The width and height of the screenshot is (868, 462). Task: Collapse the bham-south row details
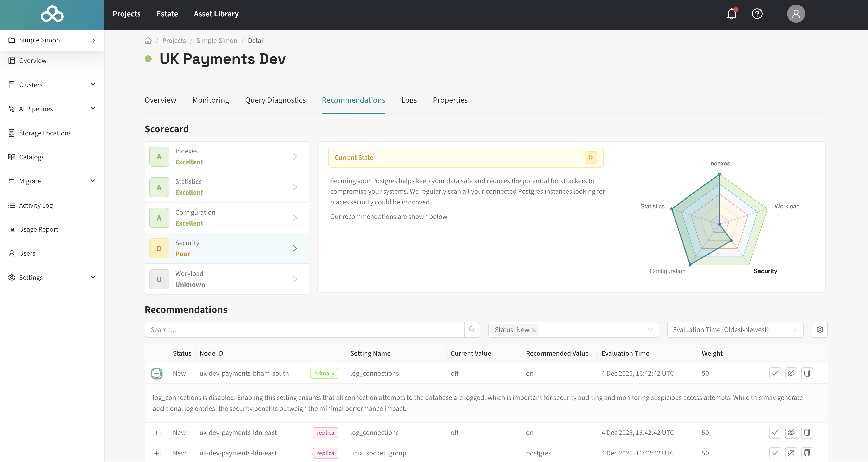157,373
